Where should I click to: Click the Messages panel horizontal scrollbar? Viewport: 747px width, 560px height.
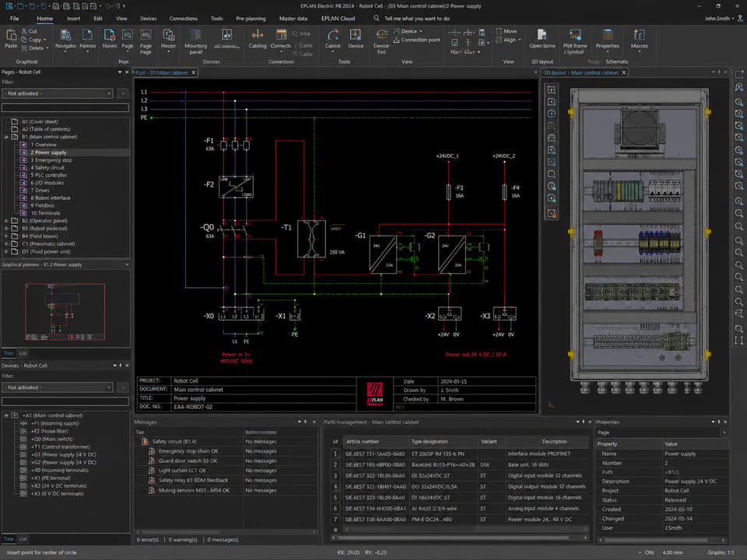click(226, 532)
